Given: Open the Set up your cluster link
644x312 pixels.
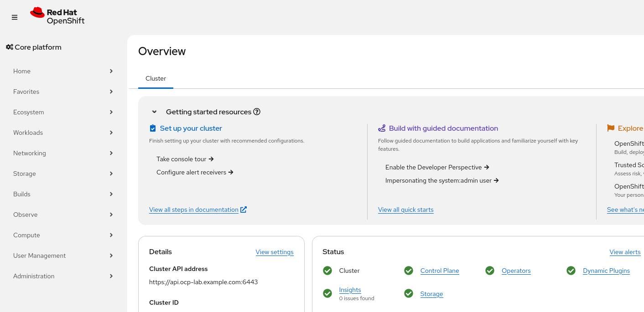Looking at the screenshot, I should point(191,128).
